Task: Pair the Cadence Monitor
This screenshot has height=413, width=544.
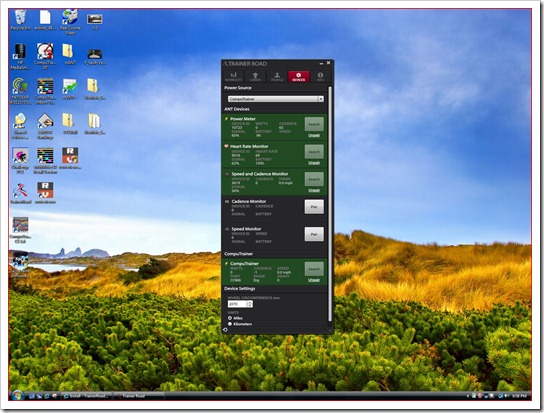Action: [x=314, y=206]
